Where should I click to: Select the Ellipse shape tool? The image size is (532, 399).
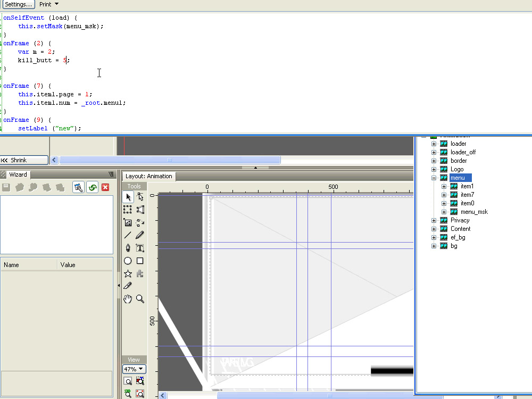click(128, 261)
